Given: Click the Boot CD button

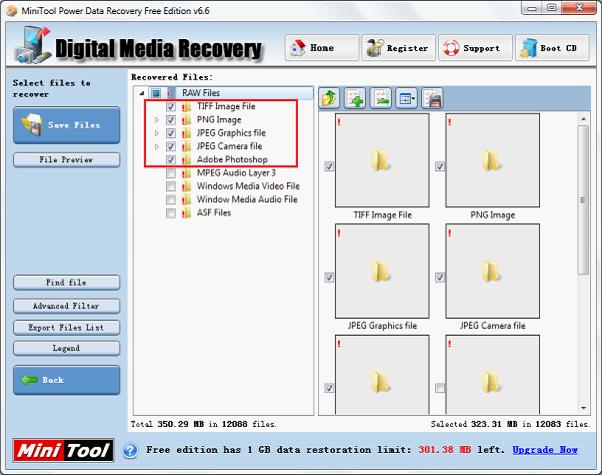Looking at the screenshot, I should (x=552, y=48).
